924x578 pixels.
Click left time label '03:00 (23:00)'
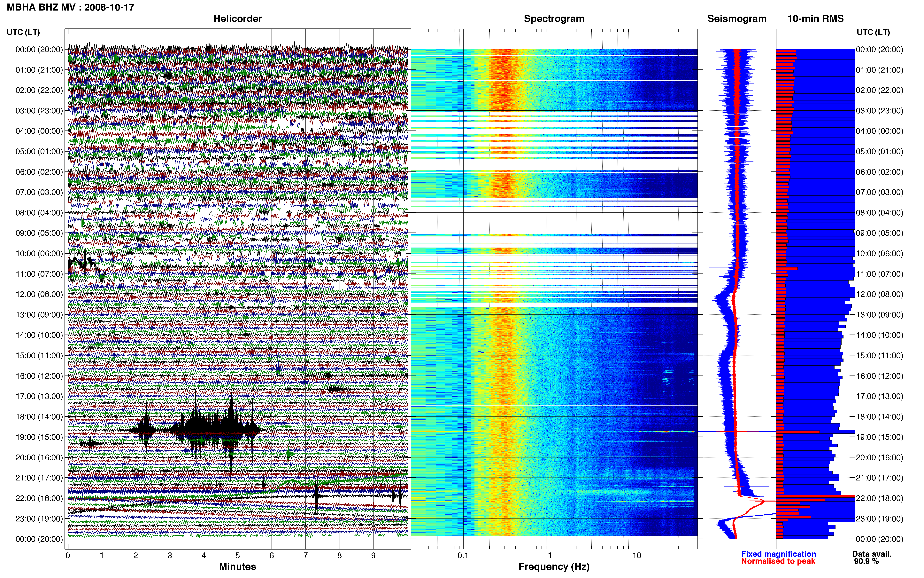click(x=39, y=110)
